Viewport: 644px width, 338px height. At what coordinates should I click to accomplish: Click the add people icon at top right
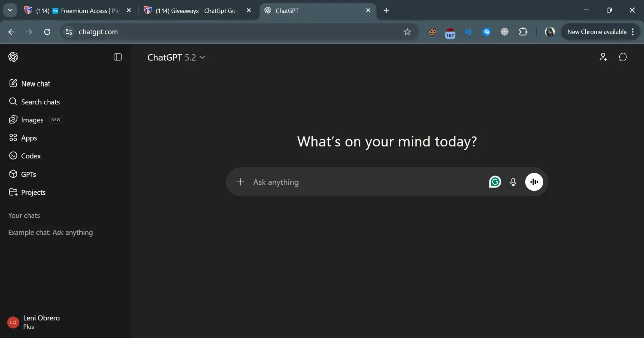[603, 57]
